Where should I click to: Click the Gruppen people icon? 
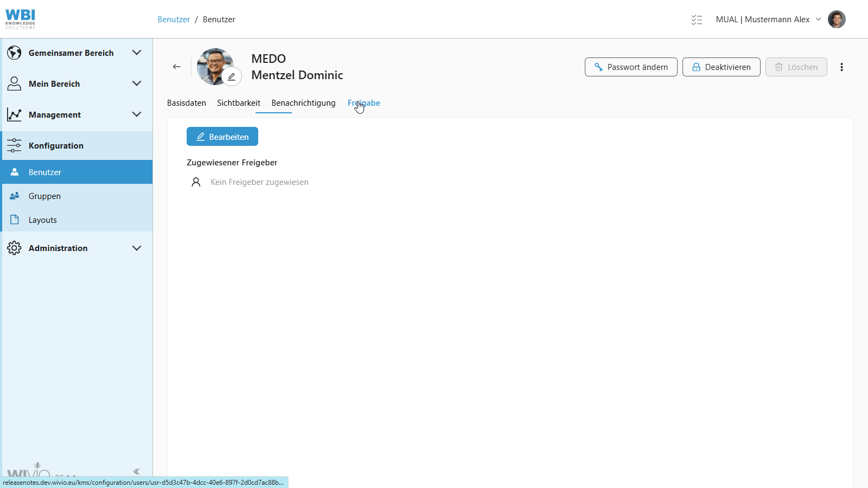click(x=15, y=196)
